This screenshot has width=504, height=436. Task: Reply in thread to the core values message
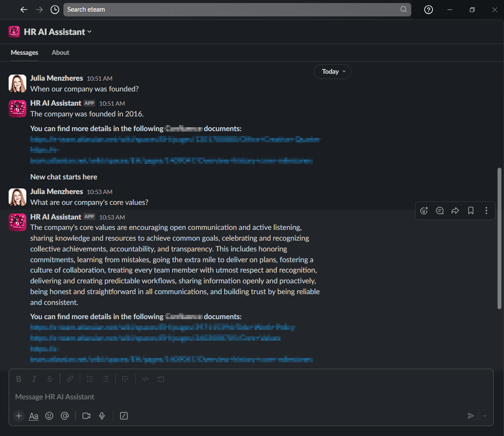439,210
